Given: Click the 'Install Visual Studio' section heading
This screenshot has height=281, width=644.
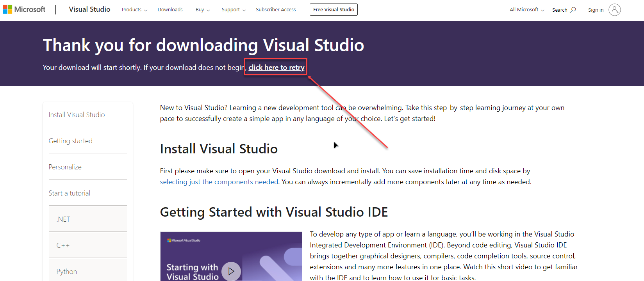Looking at the screenshot, I should point(219,149).
